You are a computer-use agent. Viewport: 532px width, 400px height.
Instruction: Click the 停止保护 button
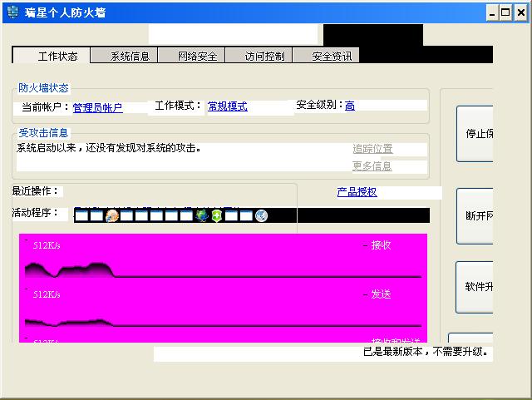coord(475,134)
